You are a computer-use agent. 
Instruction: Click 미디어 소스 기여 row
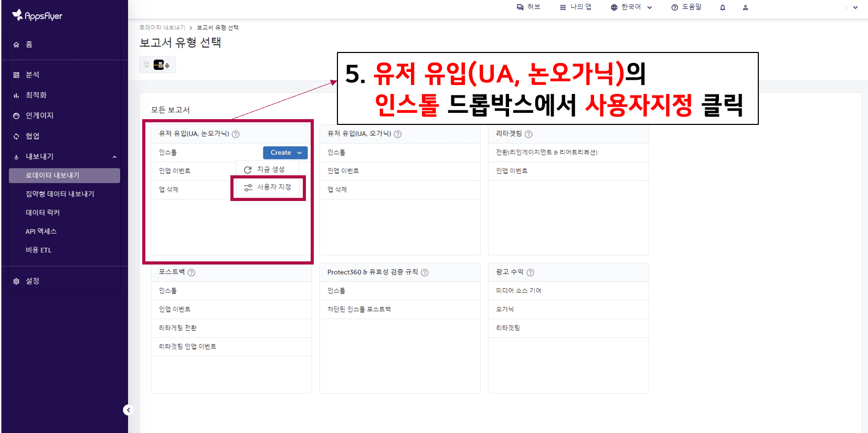tap(568, 291)
